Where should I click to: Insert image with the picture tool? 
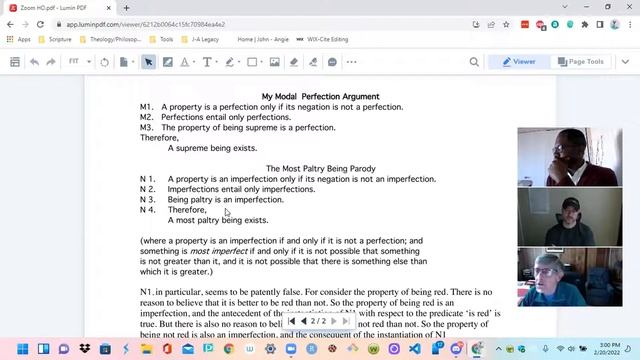point(275,62)
